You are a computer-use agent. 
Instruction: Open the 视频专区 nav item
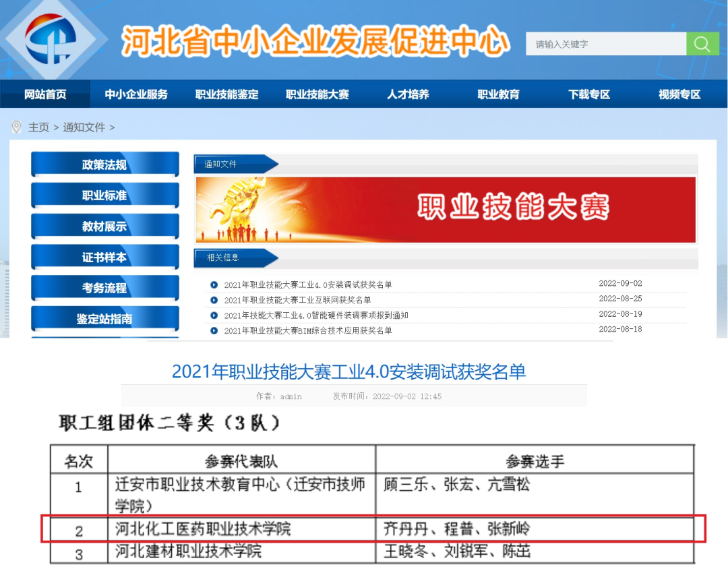pos(679,94)
